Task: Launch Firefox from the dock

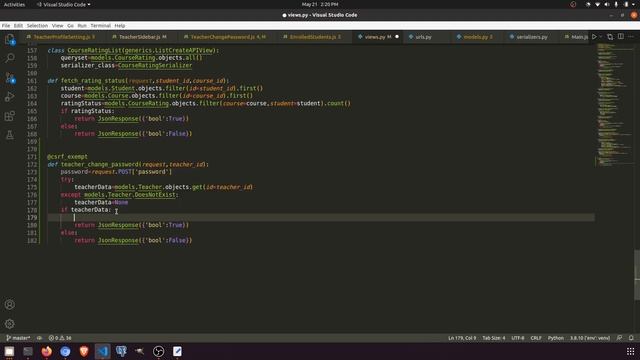Action: [x=47, y=351]
